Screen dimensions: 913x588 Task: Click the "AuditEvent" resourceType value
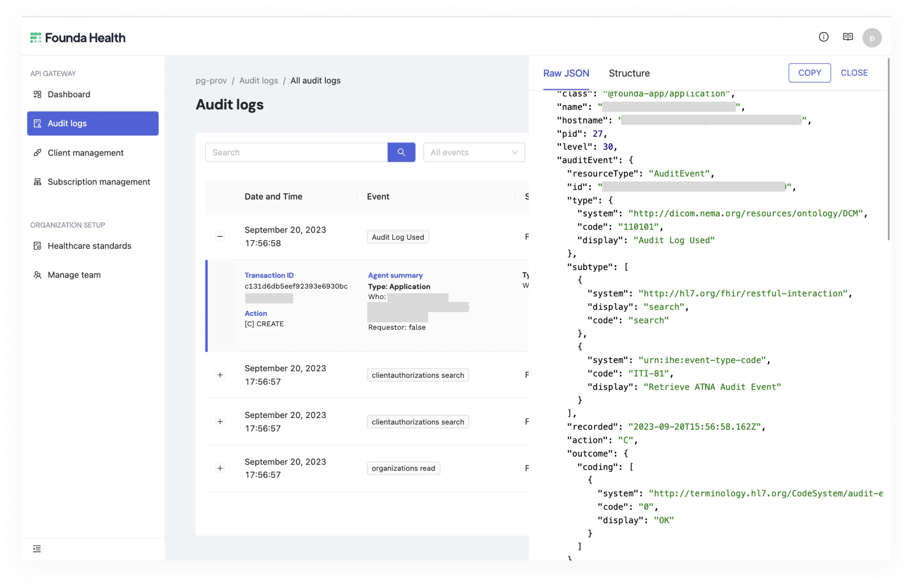click(x=679, y=173)
